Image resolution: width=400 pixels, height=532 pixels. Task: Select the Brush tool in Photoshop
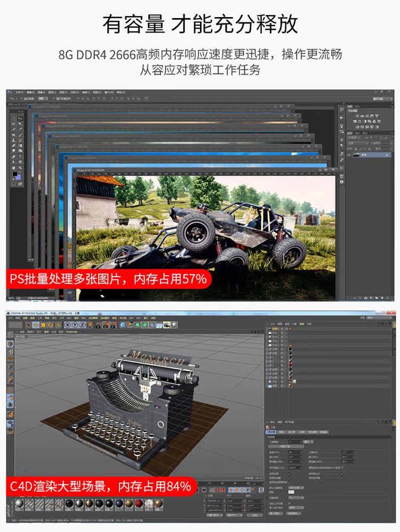tap(20, 135)
